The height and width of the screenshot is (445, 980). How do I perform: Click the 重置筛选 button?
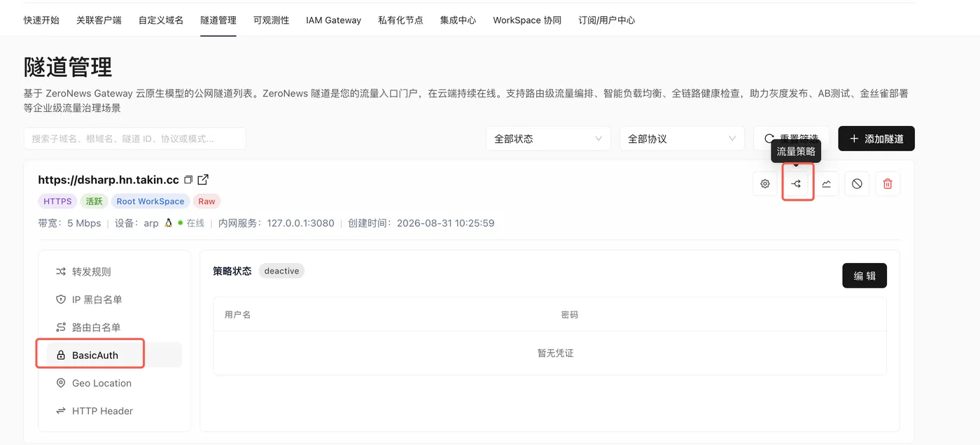click(x=792, y=139)
